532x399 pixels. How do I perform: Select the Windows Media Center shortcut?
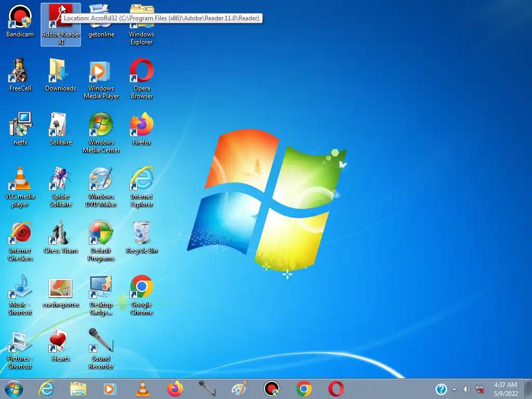point(101,132)
